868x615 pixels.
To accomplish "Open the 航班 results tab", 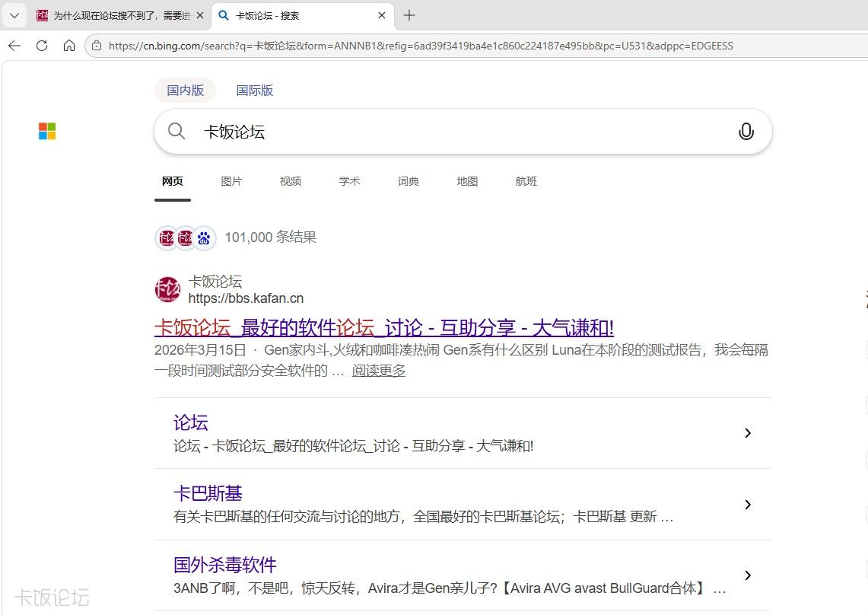I will [526, 181].
